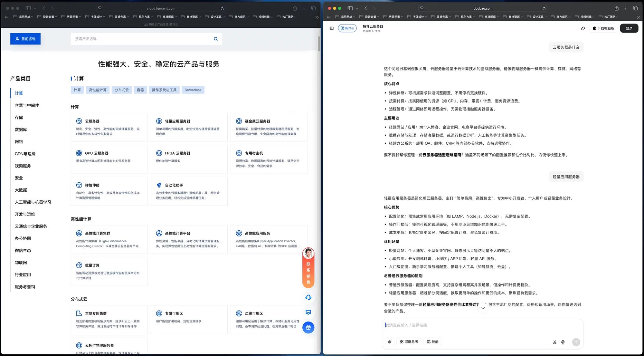Collapse the Doubao sidebar with the panel toggle
The height and width of the screenshot is (356, 644).
[x=331, y=28]
